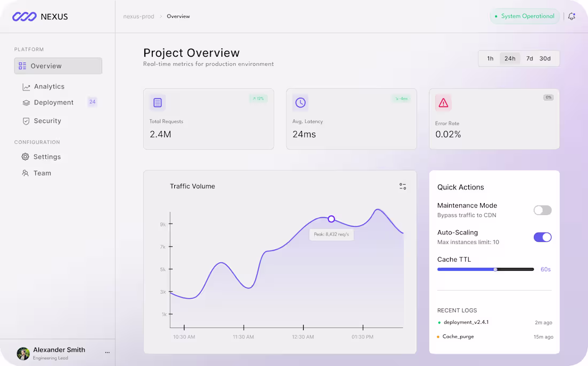Switch to the 7d time range
Screen dimensions: 588x366
pyautogui.click(x=529, y=58)
